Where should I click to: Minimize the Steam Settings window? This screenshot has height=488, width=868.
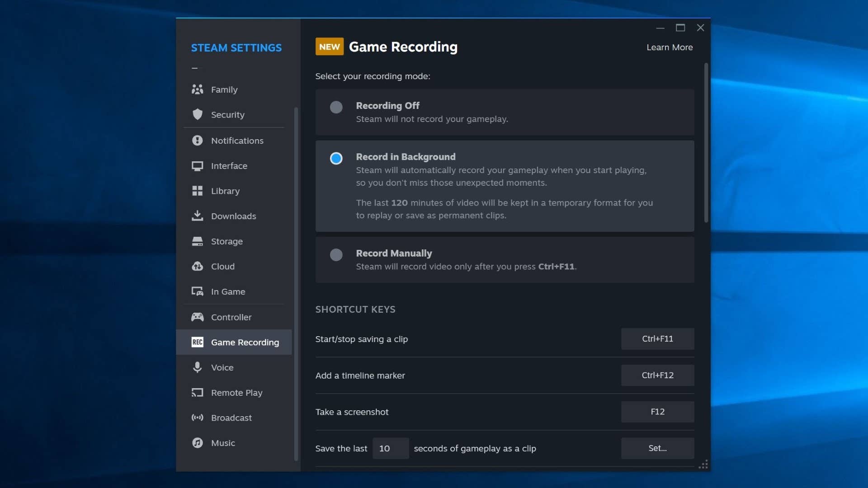[x=660, y=28]
